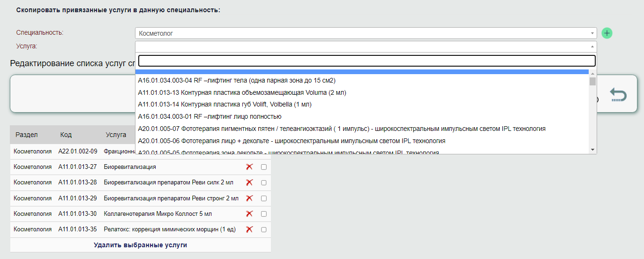This screenshot has width=644, height=259.
Task: Delete Релатокс коррекция мимических морщин row
Action: coord(249,229)
